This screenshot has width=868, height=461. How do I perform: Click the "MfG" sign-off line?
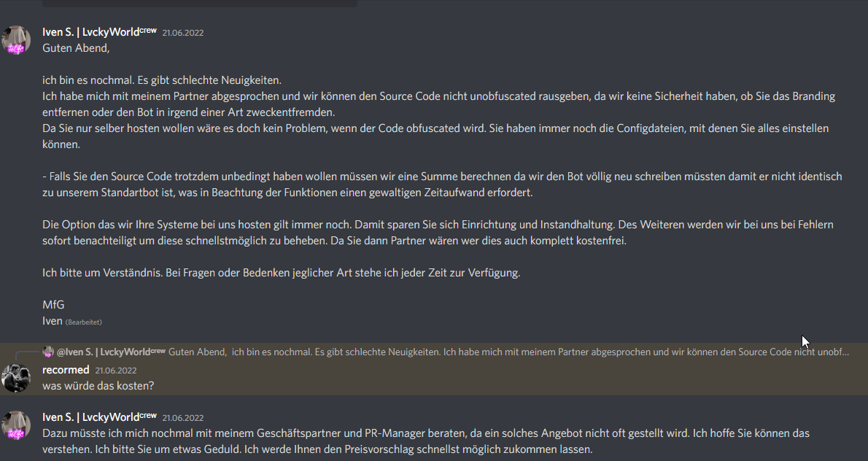point(53,305)
